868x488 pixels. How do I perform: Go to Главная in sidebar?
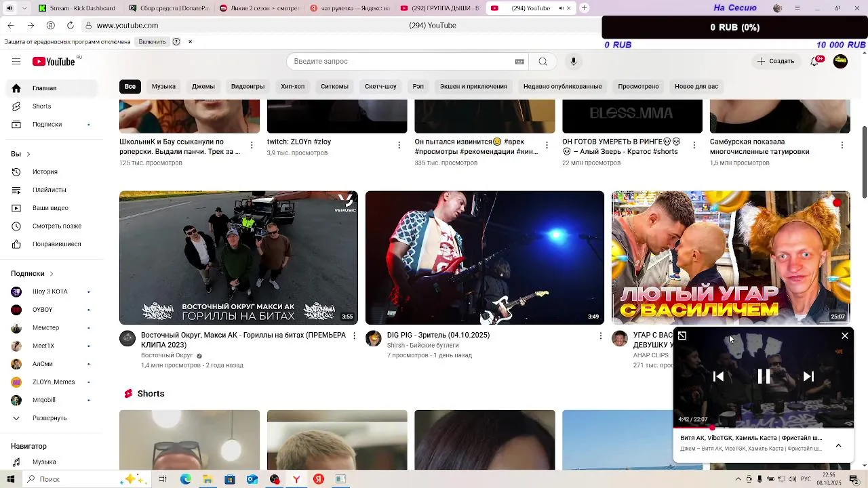(51, 88)
